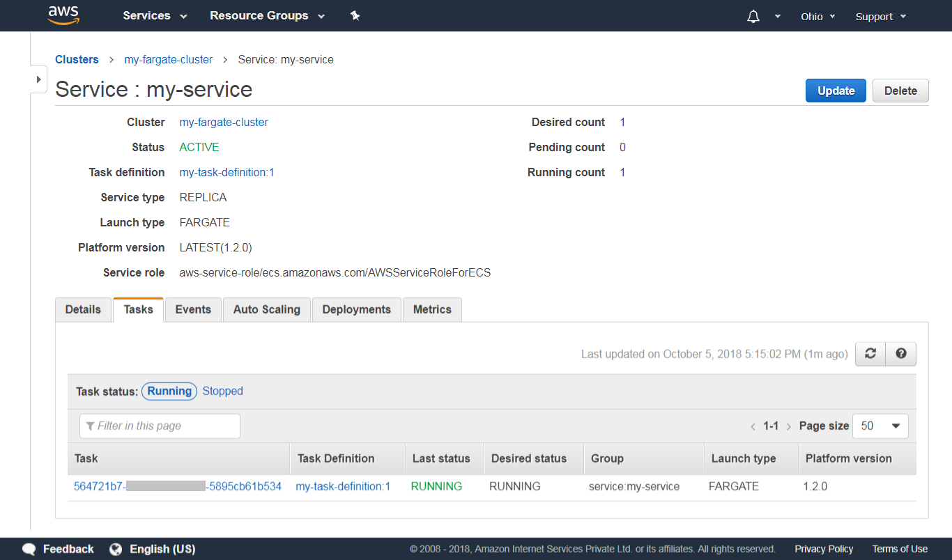Show Running tasks filter
This screenshot has height=560, width=952.
[x=169, y=391]
